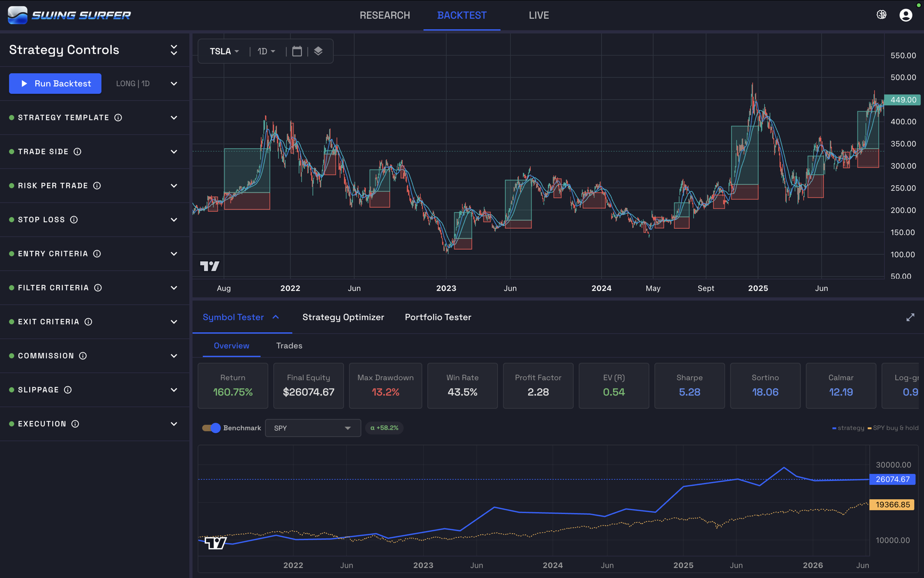Show info for Filter Criteria
The width and height of the screenshot is (924, 578).
point(98,287)
